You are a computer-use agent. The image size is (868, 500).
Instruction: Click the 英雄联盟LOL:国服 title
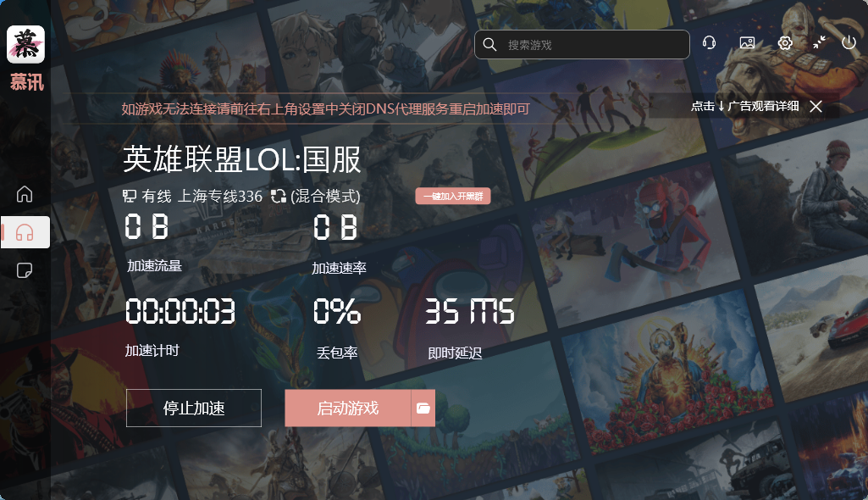[242, 159]
